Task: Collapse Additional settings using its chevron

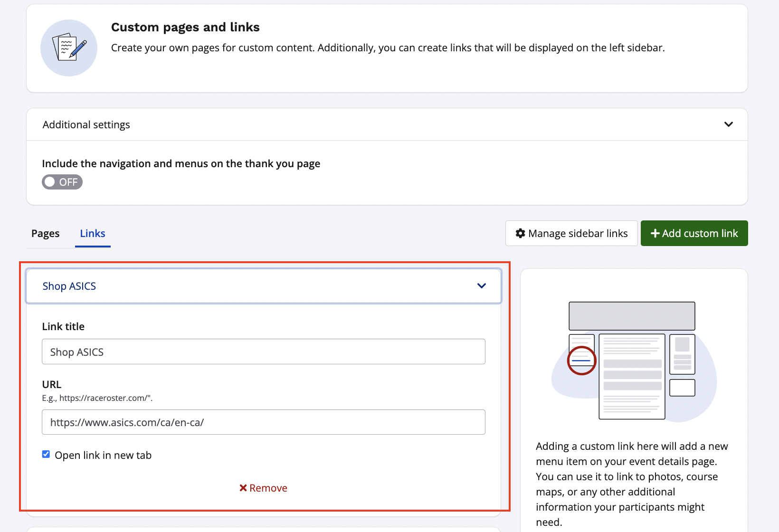Action: 728,124
